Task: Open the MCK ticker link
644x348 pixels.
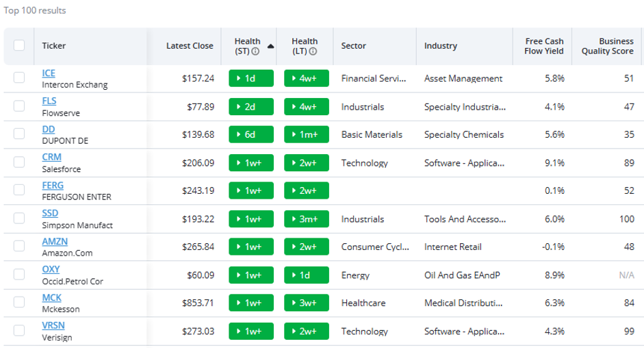Action: pos(52,298)
